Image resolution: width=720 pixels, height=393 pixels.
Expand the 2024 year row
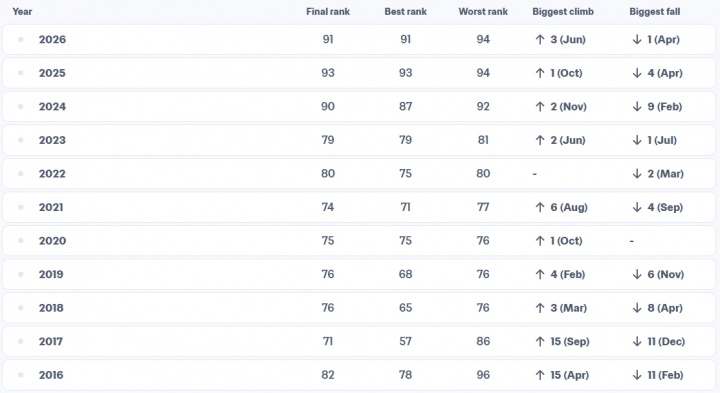pos(359,107)
